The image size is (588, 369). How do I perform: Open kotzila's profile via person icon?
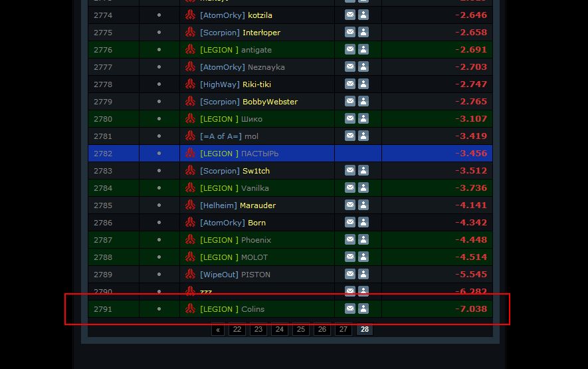pyautogui.click(x=363, y=15)
